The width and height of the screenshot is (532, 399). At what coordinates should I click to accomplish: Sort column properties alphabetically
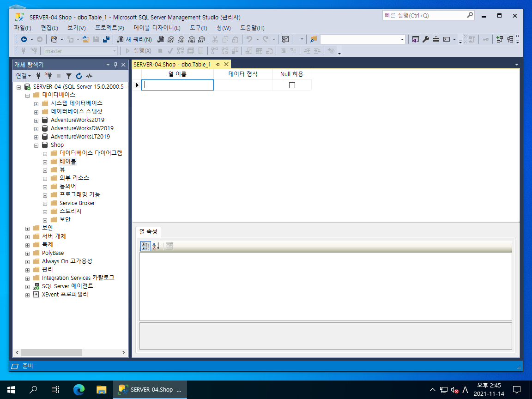pyautogui.click(x=156, y=246)
